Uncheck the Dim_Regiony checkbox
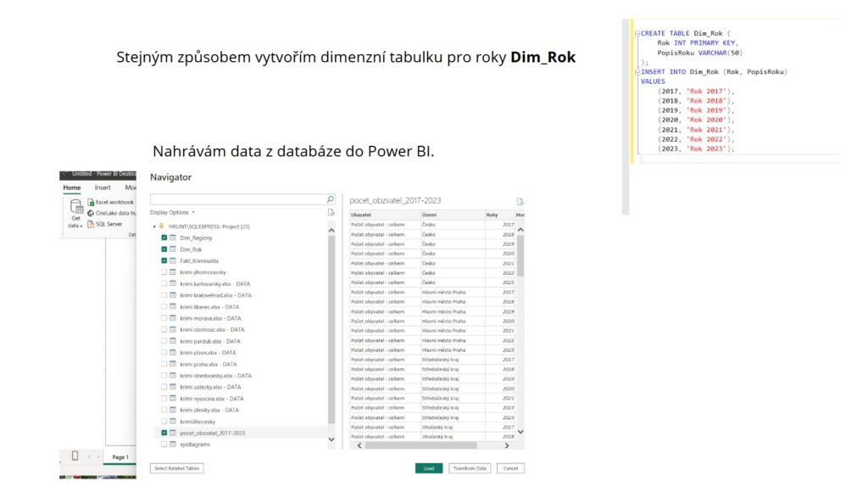 164,238
